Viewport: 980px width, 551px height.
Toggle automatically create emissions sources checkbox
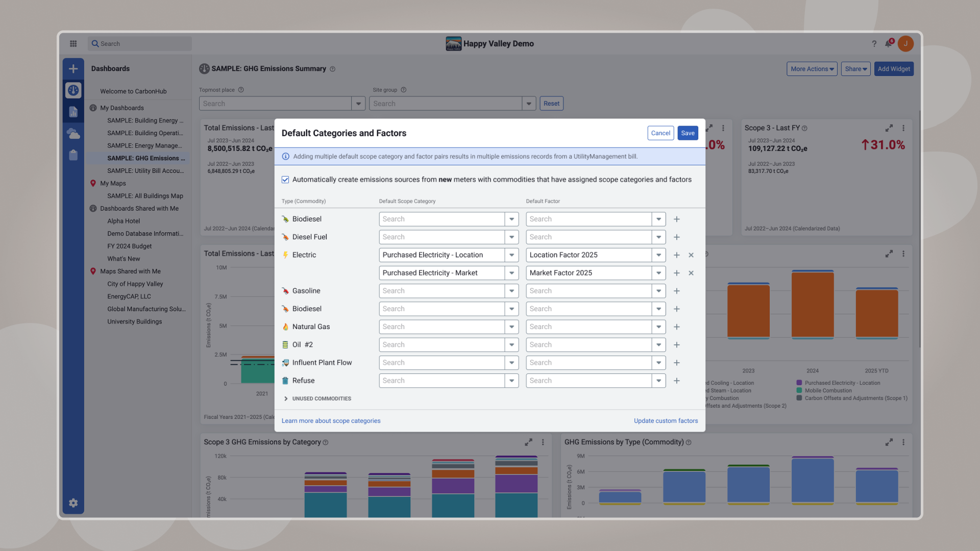click(285, 180)
